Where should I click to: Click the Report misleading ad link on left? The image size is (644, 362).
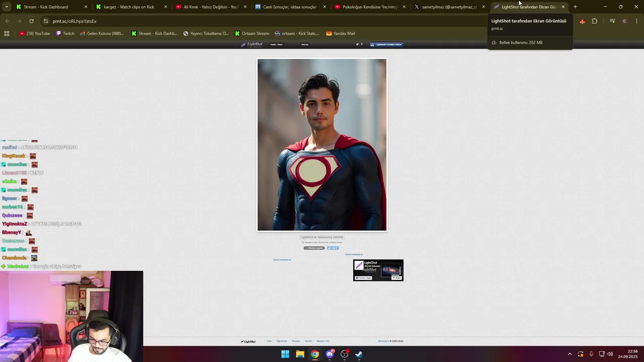[x=282, y=260]
